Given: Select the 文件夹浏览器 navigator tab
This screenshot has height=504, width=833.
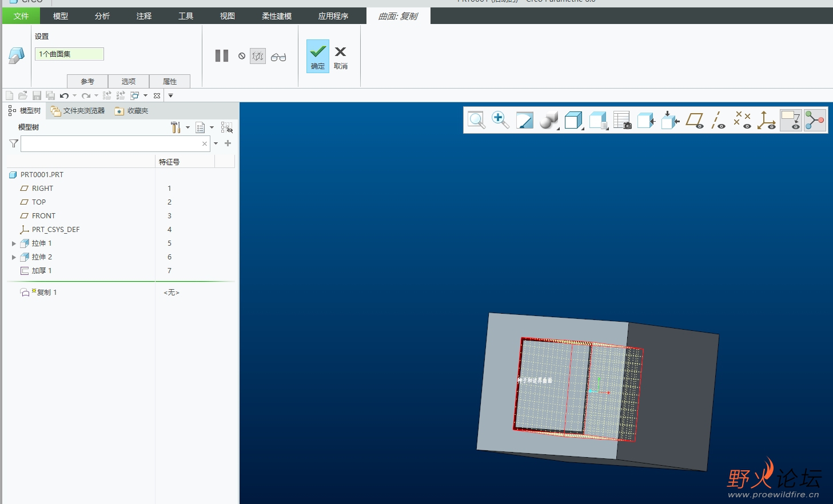Looking at the screenshot, I should (78, 111).
